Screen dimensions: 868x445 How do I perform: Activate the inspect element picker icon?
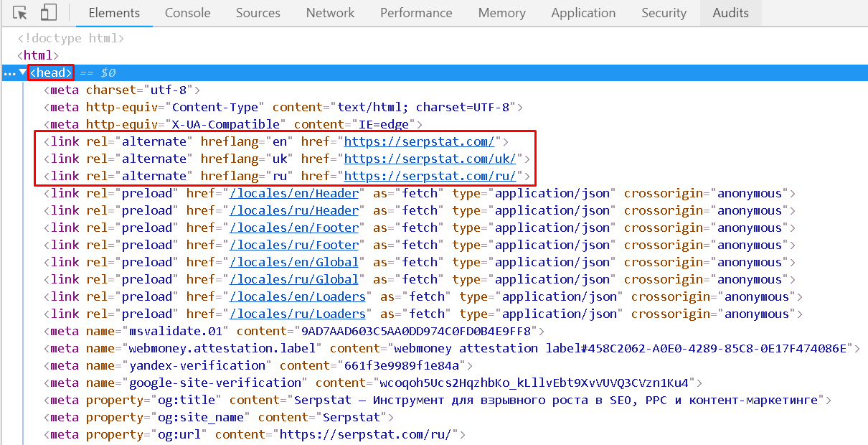(x=20, y=13)
